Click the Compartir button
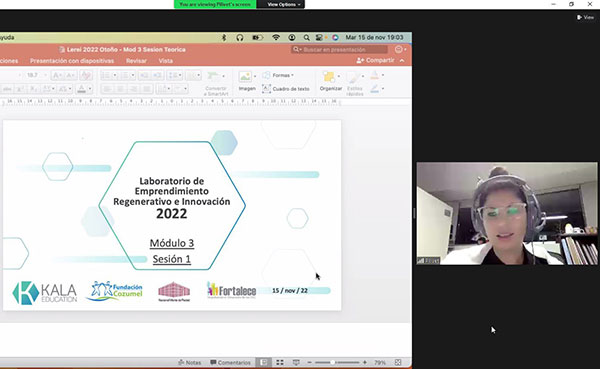Screen dimensions: 600x369 click(x=375, y=60)
